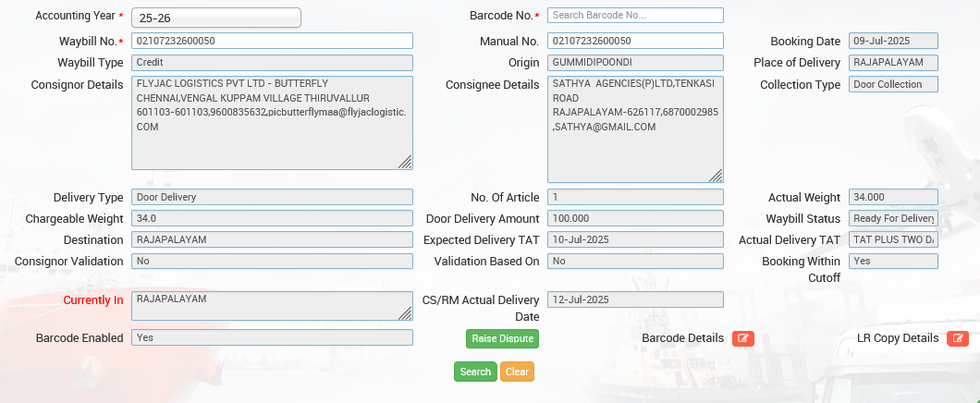Click the Manual No. input field
Screen dimensions: 980x403
pyautogui.click(x=635, y=41)
